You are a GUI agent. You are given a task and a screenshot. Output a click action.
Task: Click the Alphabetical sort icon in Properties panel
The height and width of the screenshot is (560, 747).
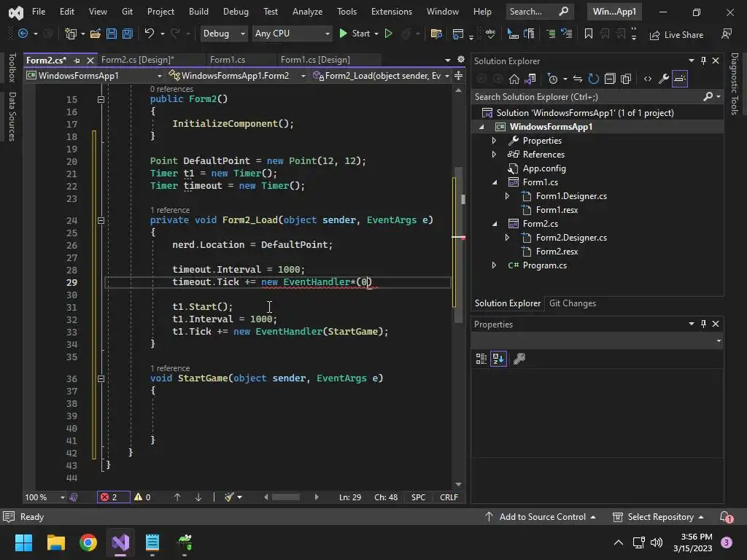pos(498,359)
